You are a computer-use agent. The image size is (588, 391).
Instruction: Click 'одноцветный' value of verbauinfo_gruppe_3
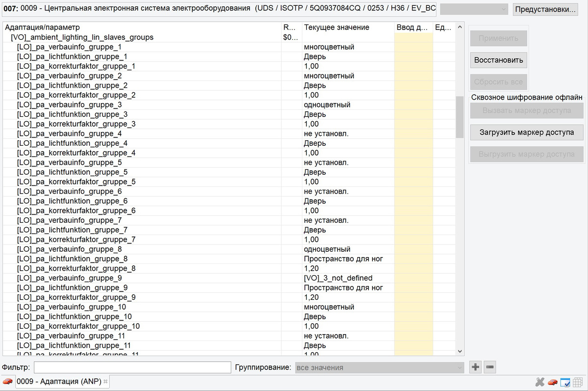327,105
